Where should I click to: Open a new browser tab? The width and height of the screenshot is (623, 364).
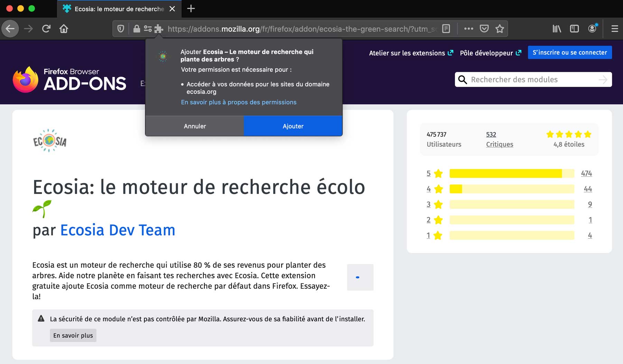(x=191, y=9)
